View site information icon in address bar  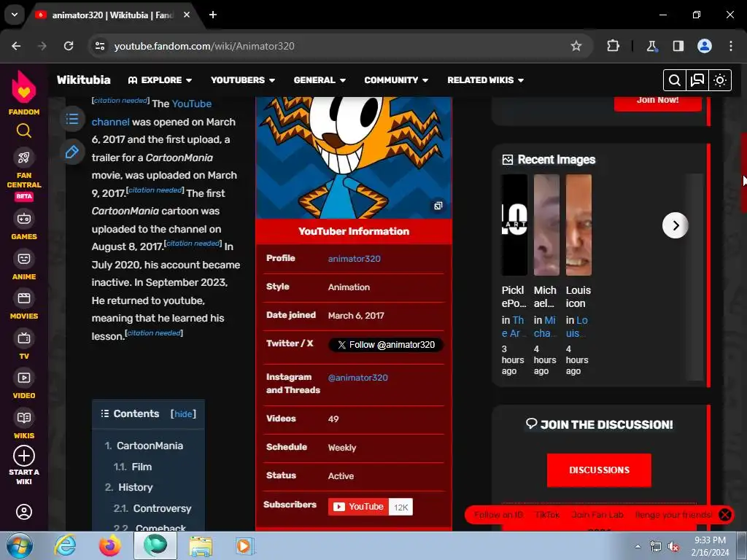point(100,46)
